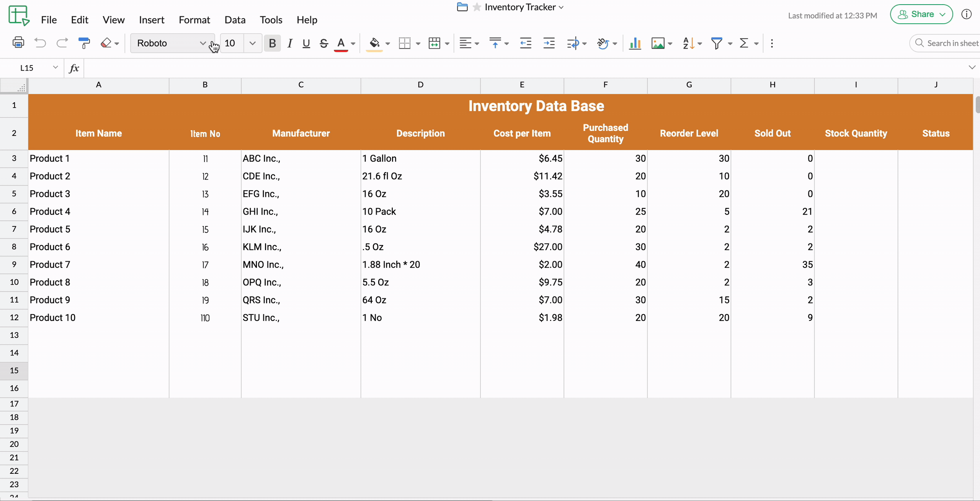Toggle bold formatting
Viewport: 980px width, 501px height.
272,43
